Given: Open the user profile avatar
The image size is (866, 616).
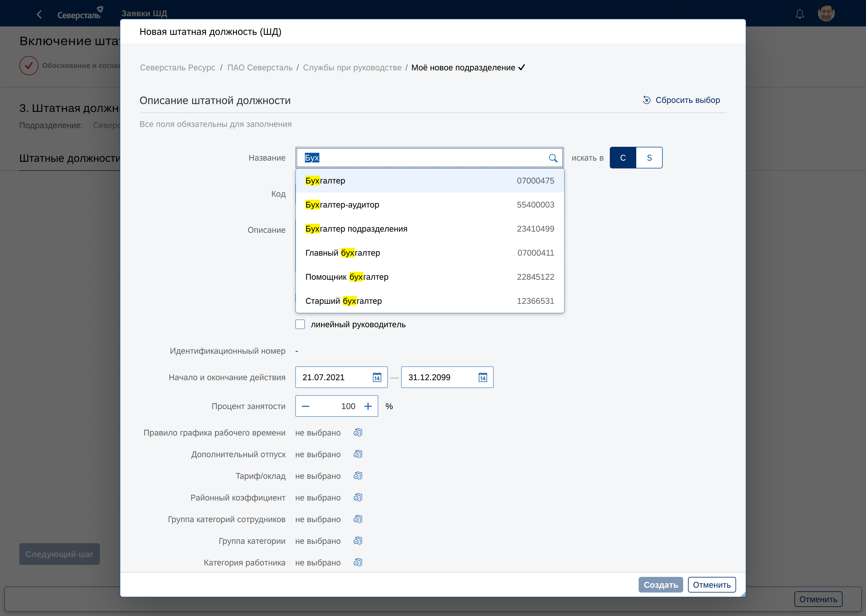Looking at the screenshot, I should point(826,13).
